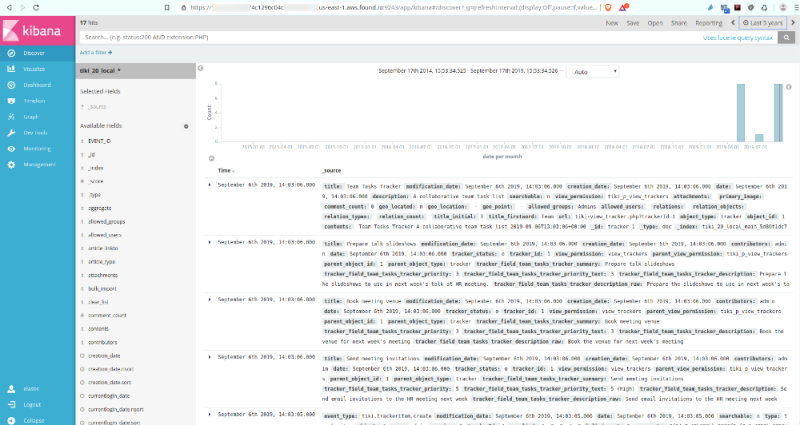Screen dimensions: 800x425
Task: Click the Kibana logo
Action: tap(37, 31)
